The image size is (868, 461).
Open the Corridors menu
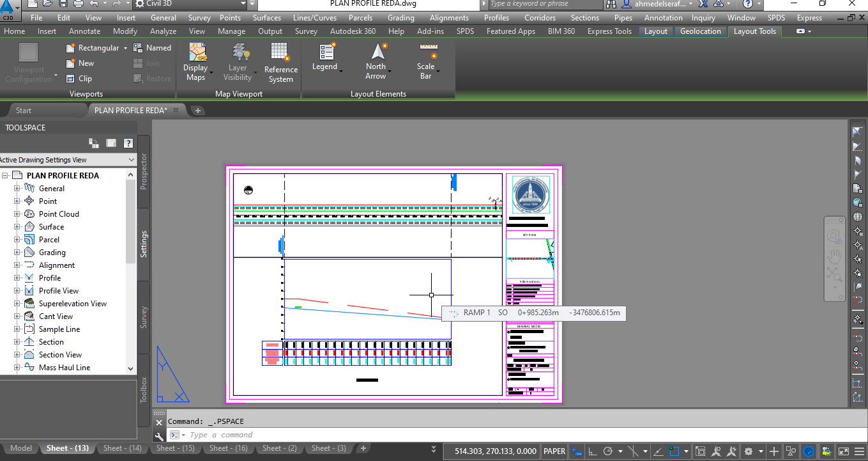click(540, 18)
